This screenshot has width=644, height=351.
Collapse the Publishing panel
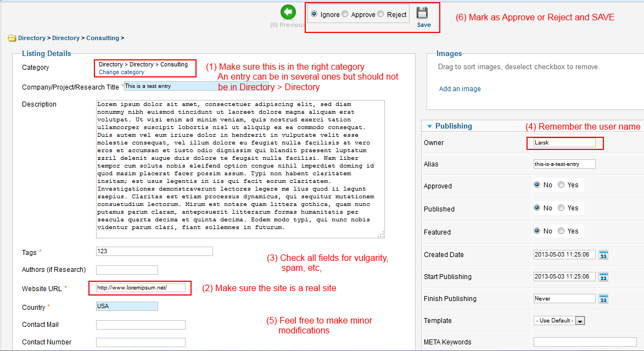point(429,126)
